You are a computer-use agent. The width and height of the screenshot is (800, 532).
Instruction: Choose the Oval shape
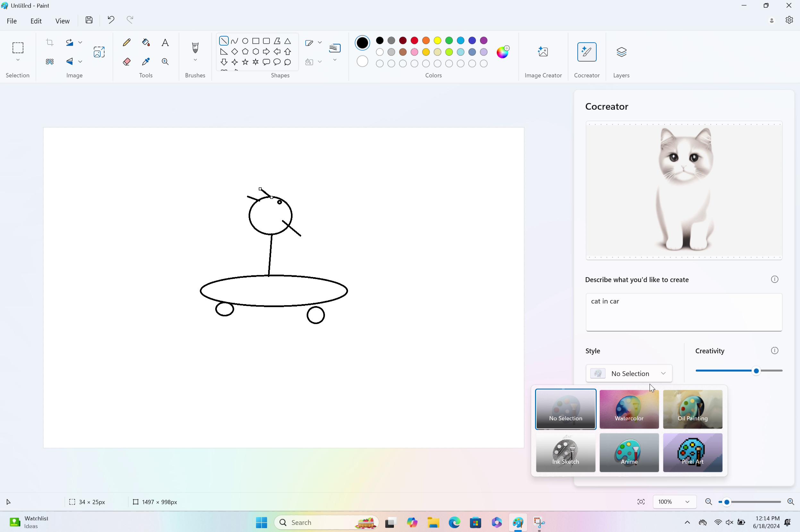245,41
